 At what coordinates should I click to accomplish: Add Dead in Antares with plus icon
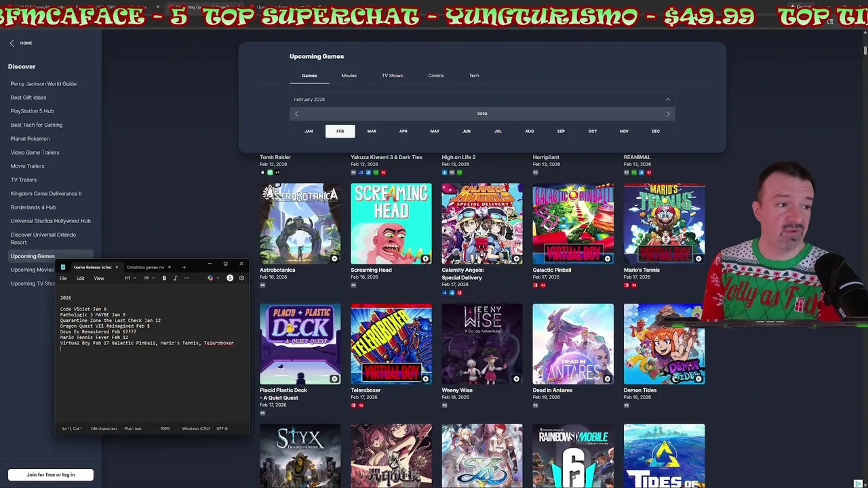(x=607, y=379)
